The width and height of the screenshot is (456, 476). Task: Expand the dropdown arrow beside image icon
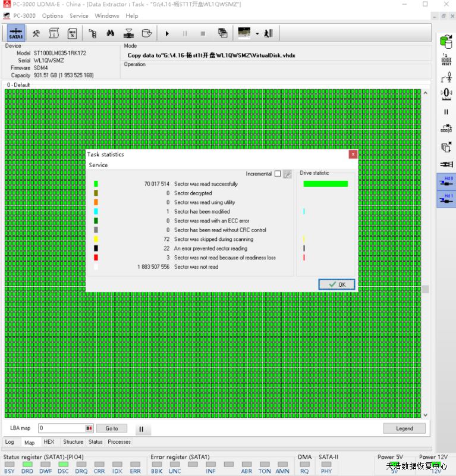click(x=257, y=33)
